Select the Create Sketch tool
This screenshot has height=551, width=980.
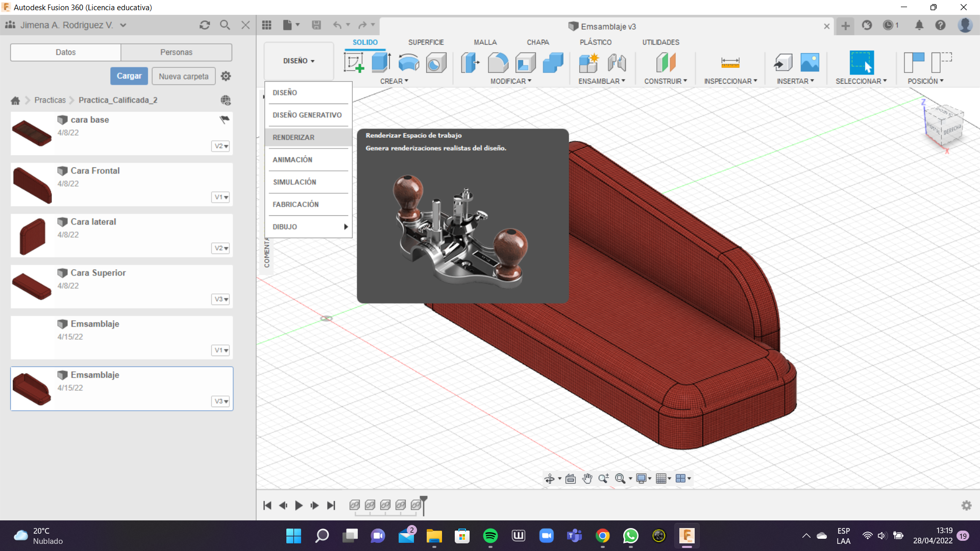354,63
